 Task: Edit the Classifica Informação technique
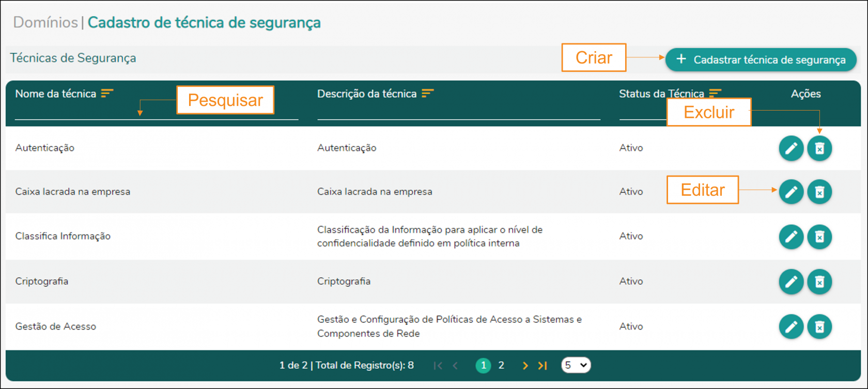click(x=791, y=237)
